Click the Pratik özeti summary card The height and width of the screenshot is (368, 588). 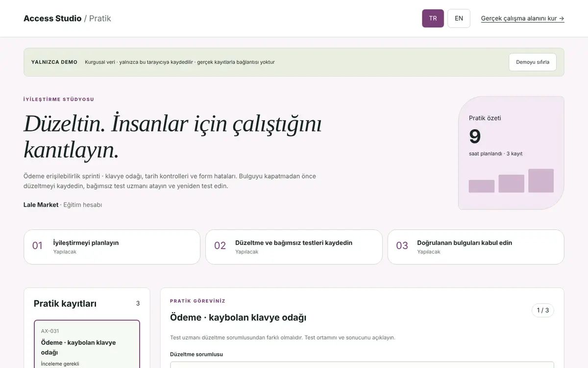[x=511, y=153]
